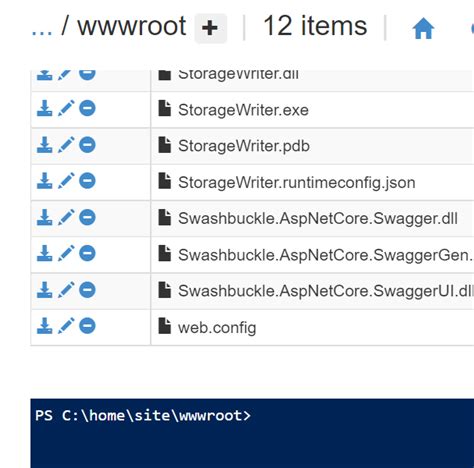Download Swashbuckle.AspNetCore.Swagger.dll

click(44, 217)
